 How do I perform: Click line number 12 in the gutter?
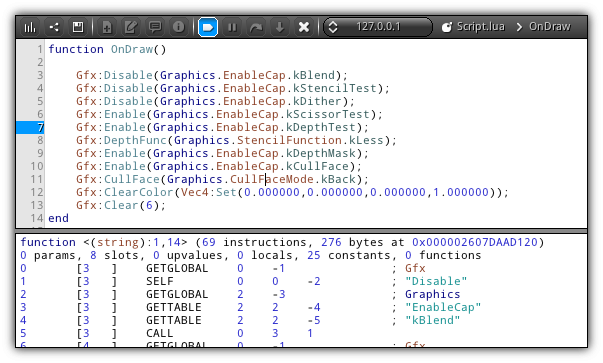(x=37, y=192)
